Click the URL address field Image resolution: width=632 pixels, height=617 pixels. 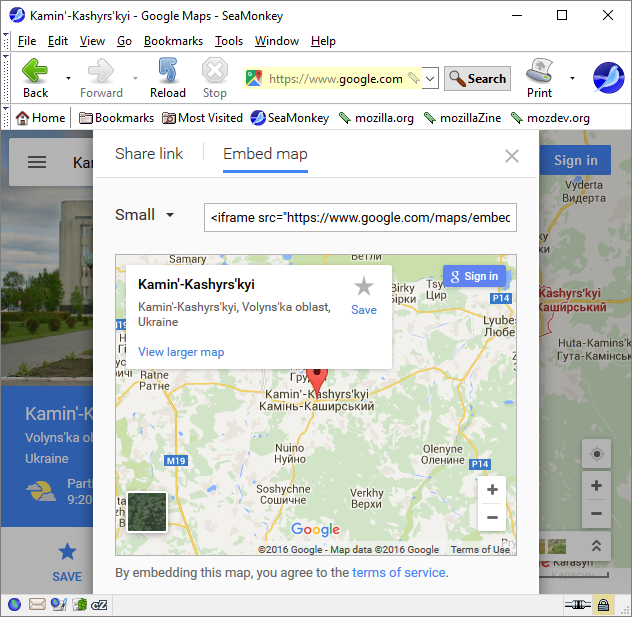click(335, 78)
